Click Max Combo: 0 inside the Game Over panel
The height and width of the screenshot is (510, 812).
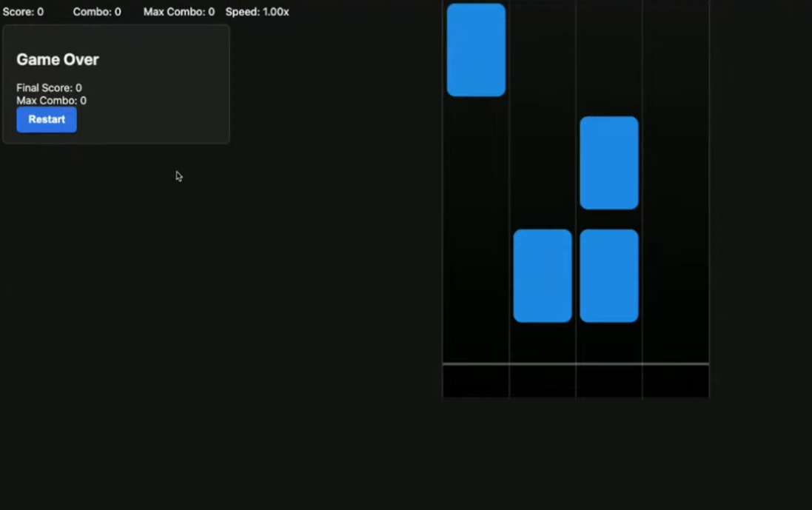pyautogui.click(x=51, y=101)
